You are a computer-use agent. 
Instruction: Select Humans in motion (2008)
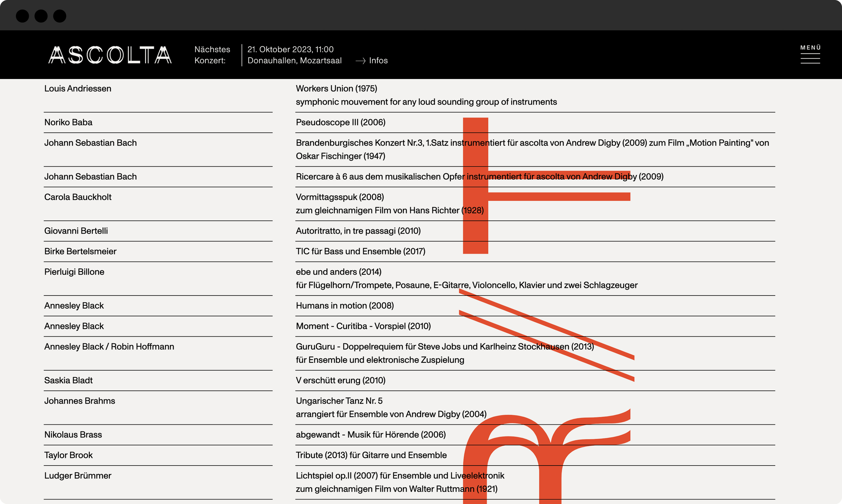click(x=345, y=306)
